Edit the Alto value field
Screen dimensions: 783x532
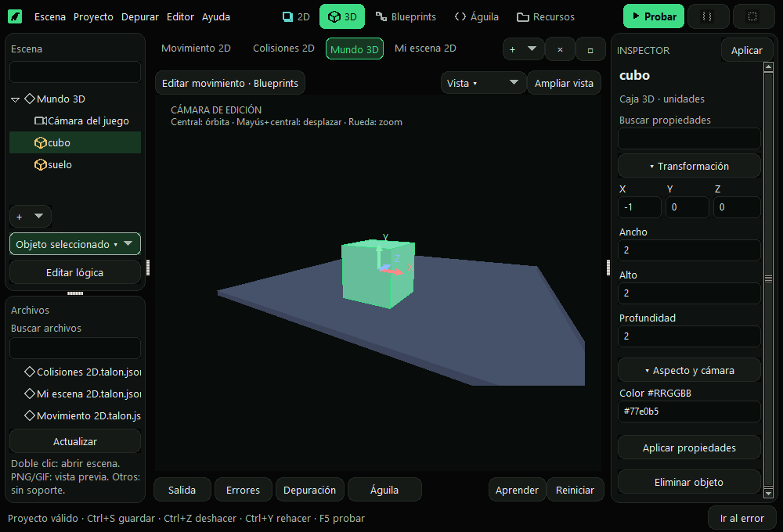(689, 293)
